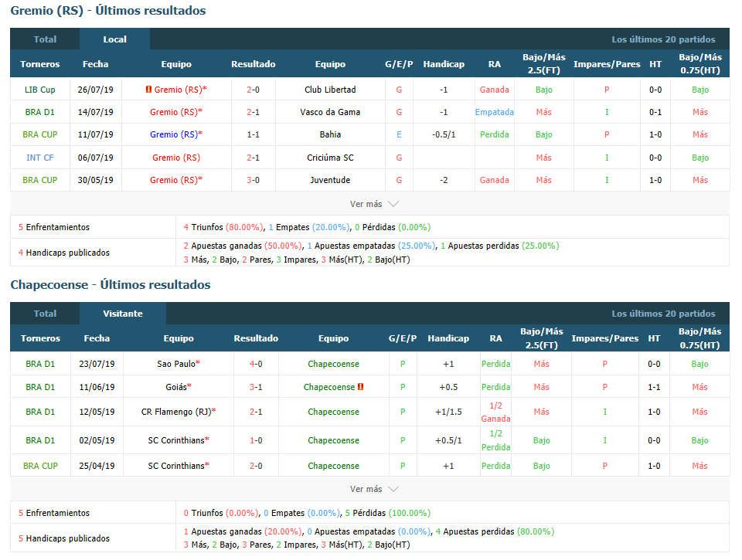
Task: Open Chapecoense link in 23/07/19 row
Action: (x=333, y=364)
